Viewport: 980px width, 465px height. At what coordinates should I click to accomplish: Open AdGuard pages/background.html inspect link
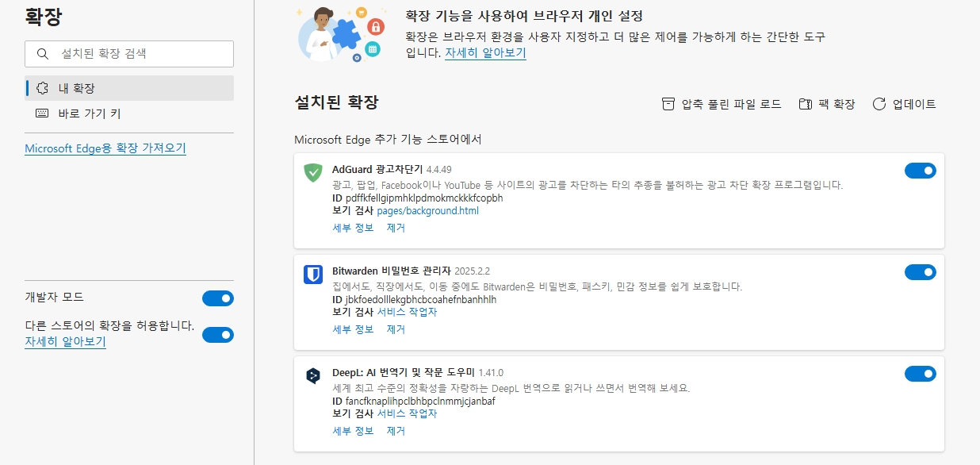pos(427,211)
